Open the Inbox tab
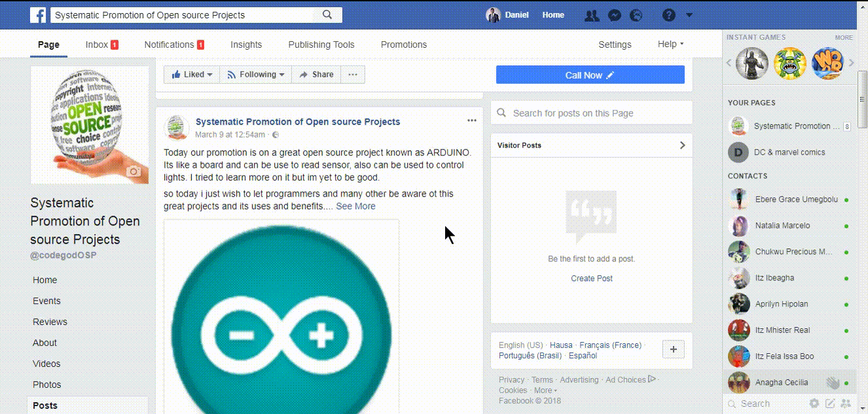Viewport: 868px width, 414px height. (101, 45)
